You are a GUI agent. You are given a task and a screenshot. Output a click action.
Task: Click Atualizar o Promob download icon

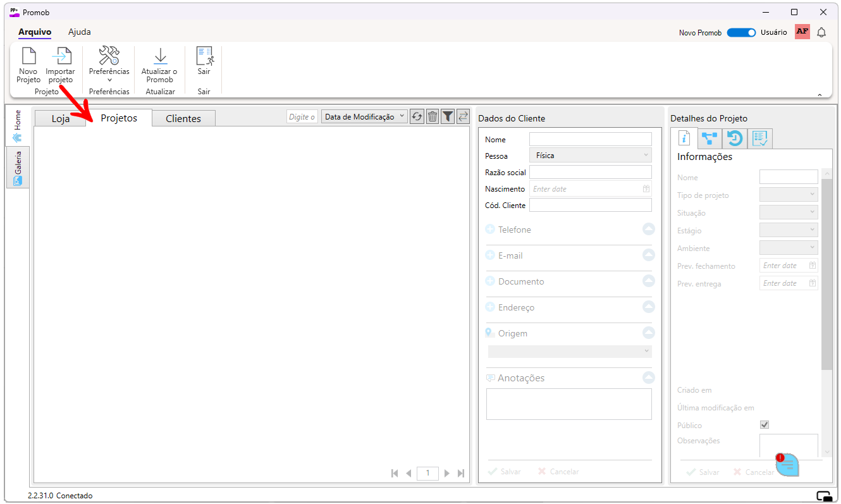159,56
